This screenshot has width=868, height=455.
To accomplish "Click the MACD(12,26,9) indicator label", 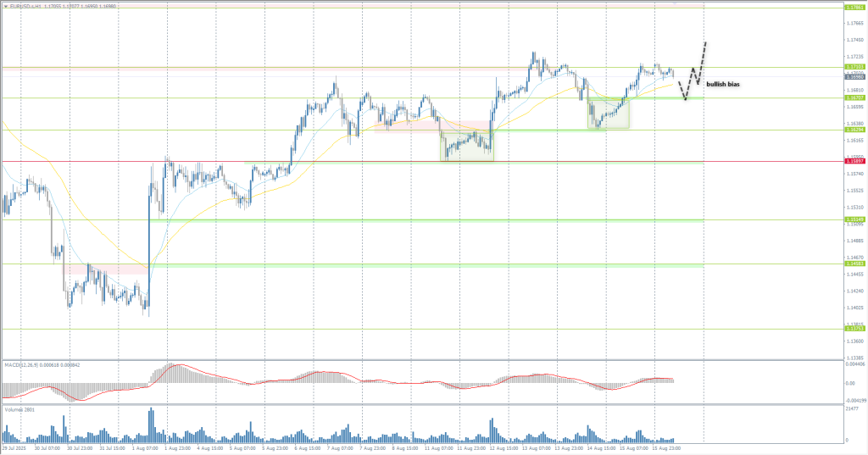I will click(x=25, y=364).
